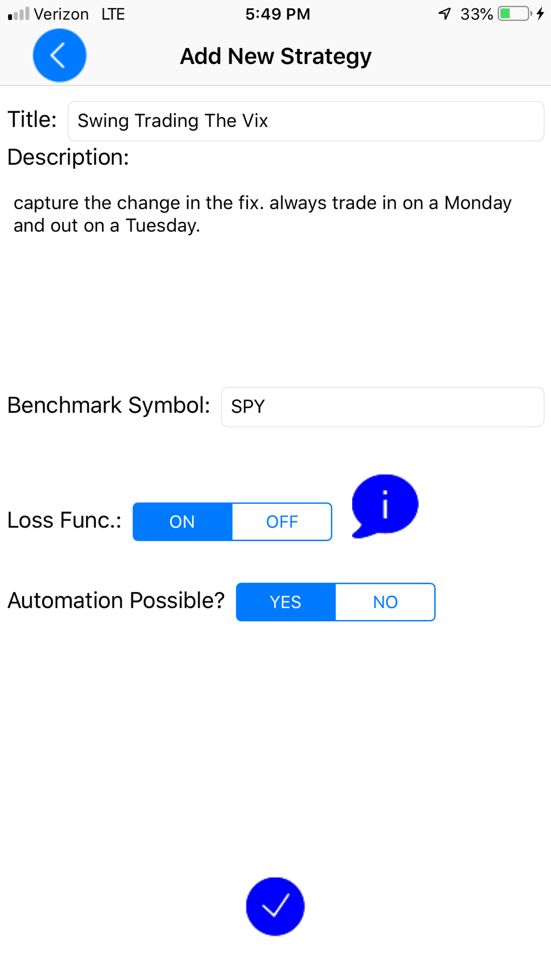Image resolution: width=551 pixels, height=980 pixels.
Task: Tap the cellular signal bars icon
Action: pyautogui.click(x=19, y=14)
